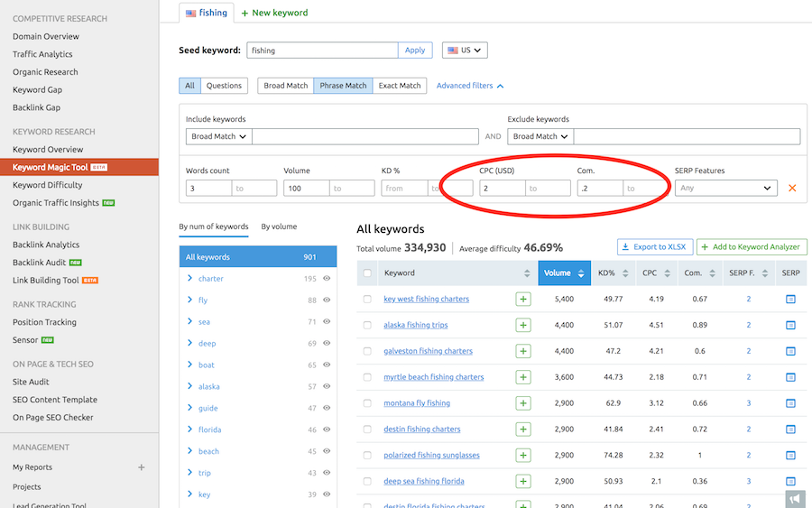Screen dimensions: 812x508
Task: Export results to XLSX
Action: pyautogui.click(x=655, y=247)
